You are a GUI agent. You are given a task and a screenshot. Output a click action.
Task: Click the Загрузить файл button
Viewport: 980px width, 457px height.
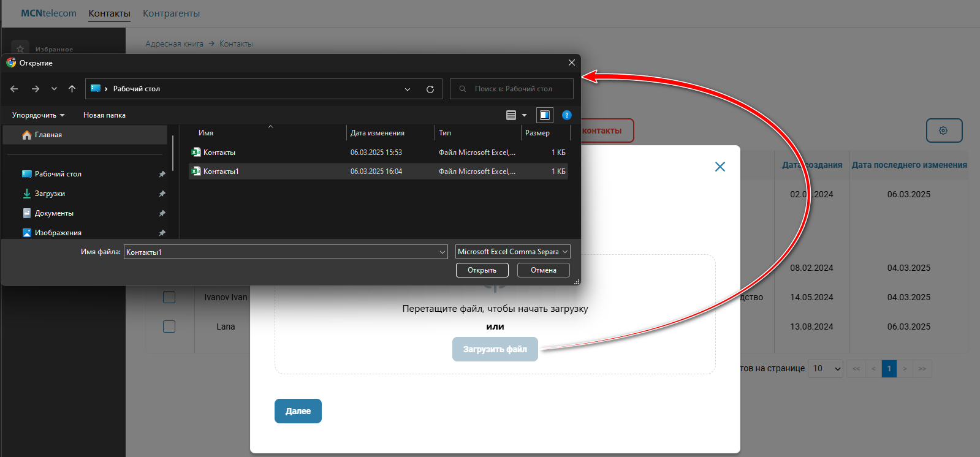(x=495, y=349)
